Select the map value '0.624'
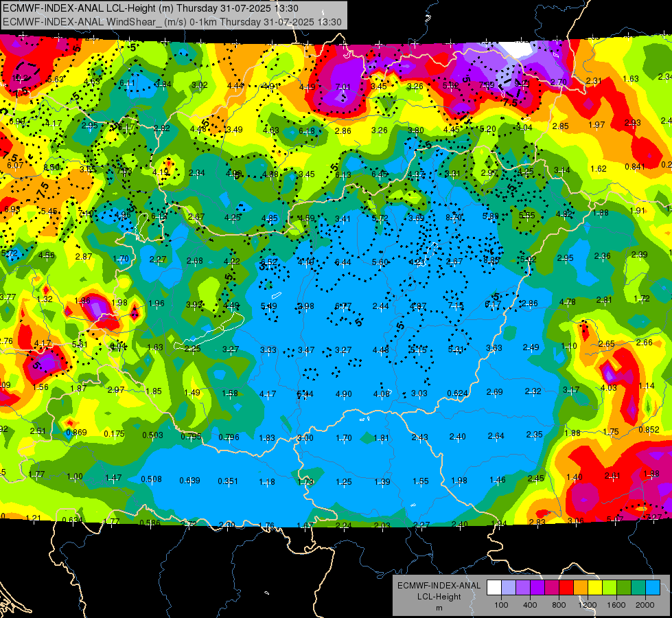Viewport: 672px width, 618px height. (457, 393)
